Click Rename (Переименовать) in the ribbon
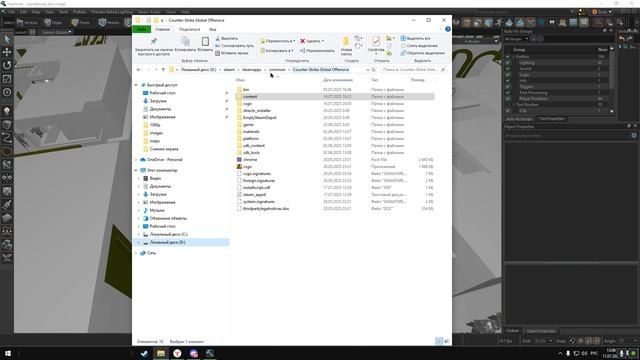This screenshot has height=360, width=640. 318,51
